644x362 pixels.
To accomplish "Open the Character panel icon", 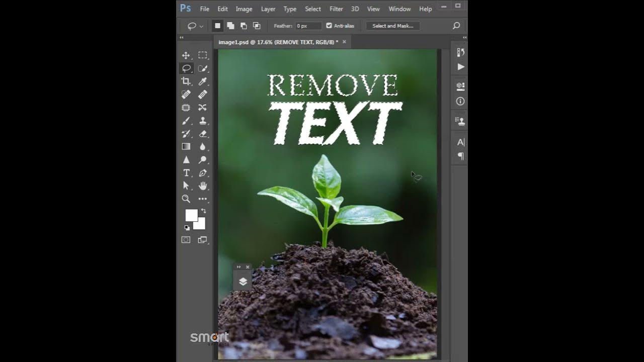I will click(460, 142).
